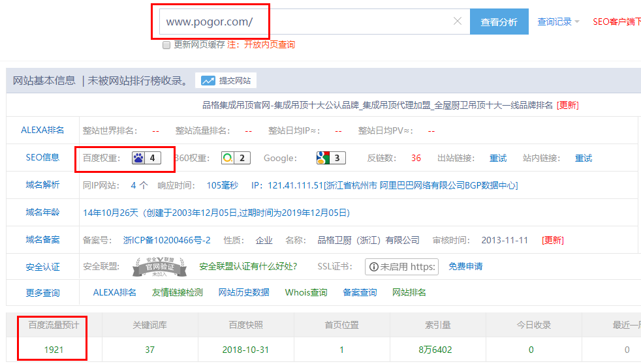Click the info icon in 未启用 https

(x=373, y=267)
